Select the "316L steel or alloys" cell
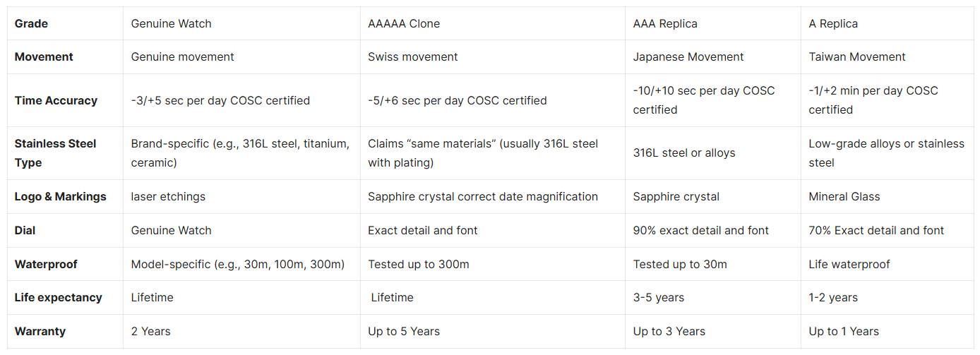980x355 pixels. (x=684, y=153)
